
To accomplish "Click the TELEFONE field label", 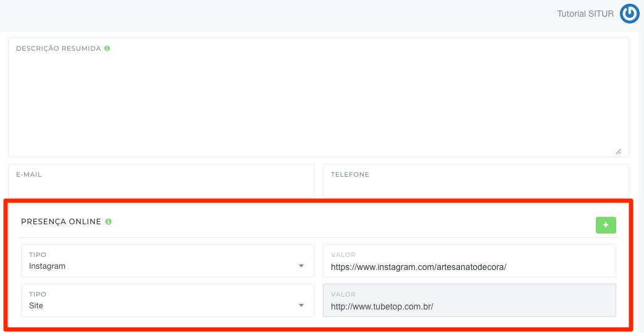I will point(349,175).
